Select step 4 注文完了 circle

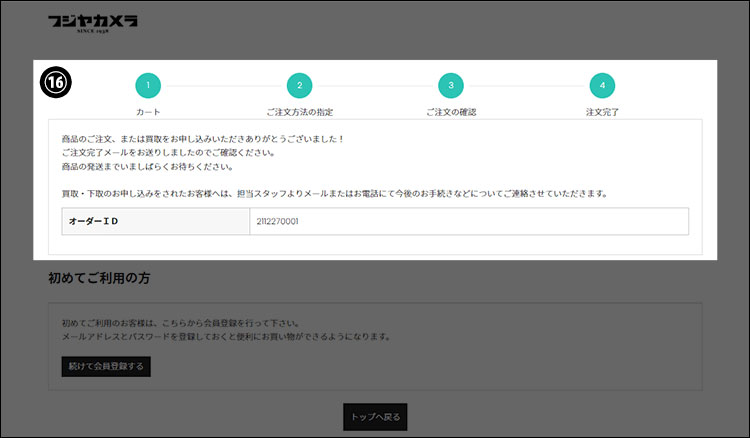click(x=602, y=86)
